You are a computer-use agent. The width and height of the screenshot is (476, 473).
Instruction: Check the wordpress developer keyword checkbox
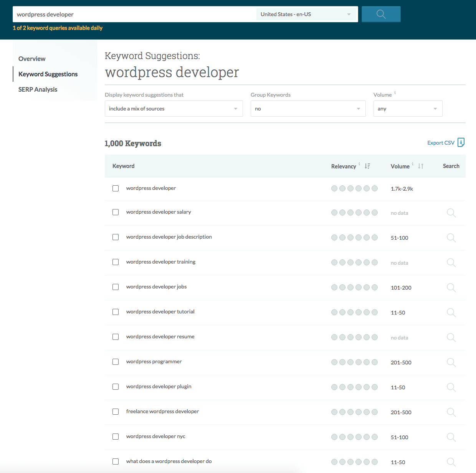tap(116, 188)
